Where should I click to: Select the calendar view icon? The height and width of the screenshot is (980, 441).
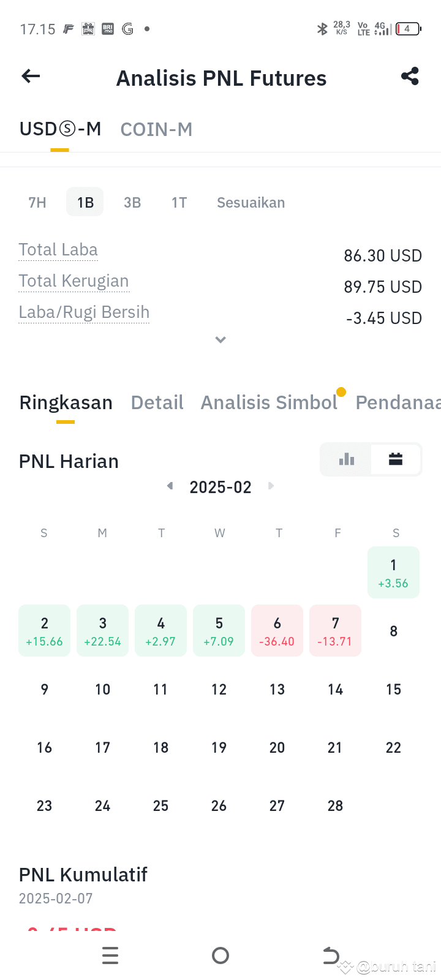[x=396, y=459]
